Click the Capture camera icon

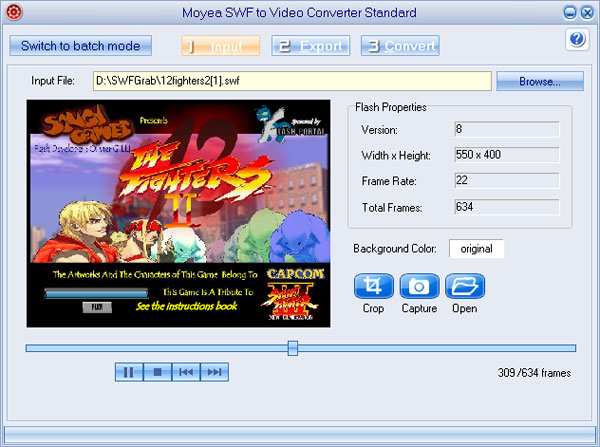pos(419,286)
